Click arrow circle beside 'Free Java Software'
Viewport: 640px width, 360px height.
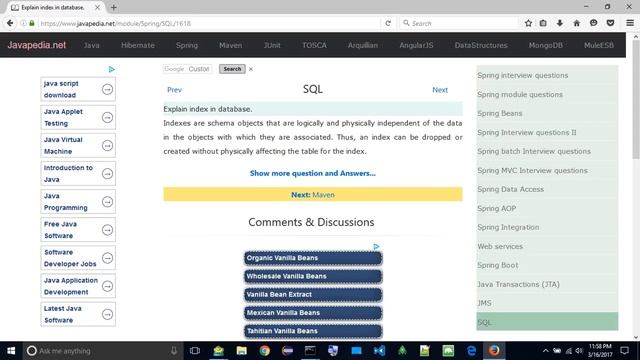[x=107, y=230]
